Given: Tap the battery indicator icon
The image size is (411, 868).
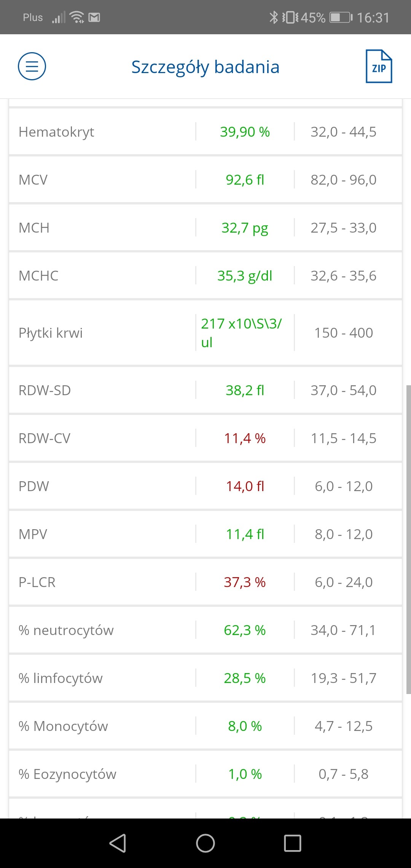Looking at the screenshot, I should coord(341,18).
